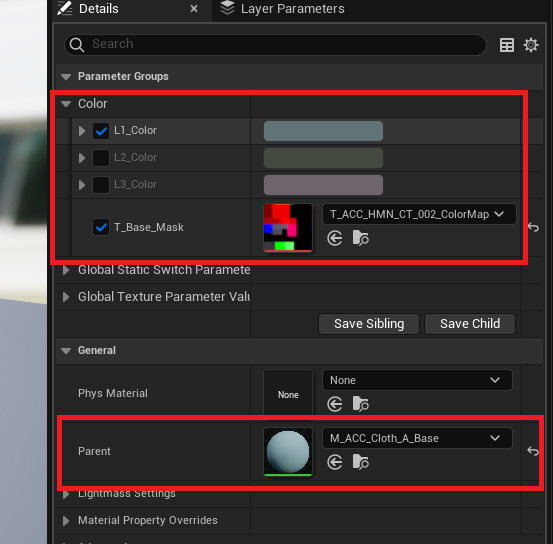Viewport: 553px width, 544px height.
Task: Reset T_Base_Mask to default value
Action: point(533,227)
